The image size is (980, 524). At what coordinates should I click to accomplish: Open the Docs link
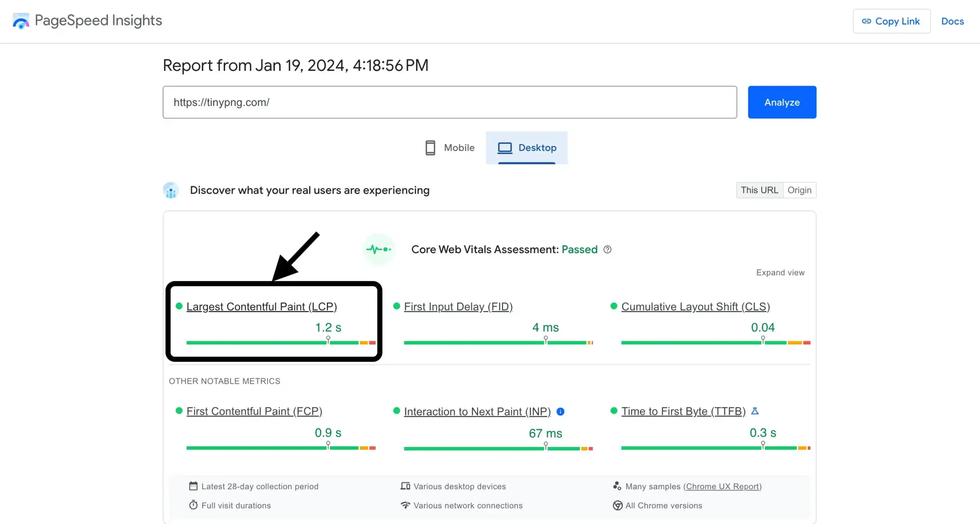click(952, 21)
